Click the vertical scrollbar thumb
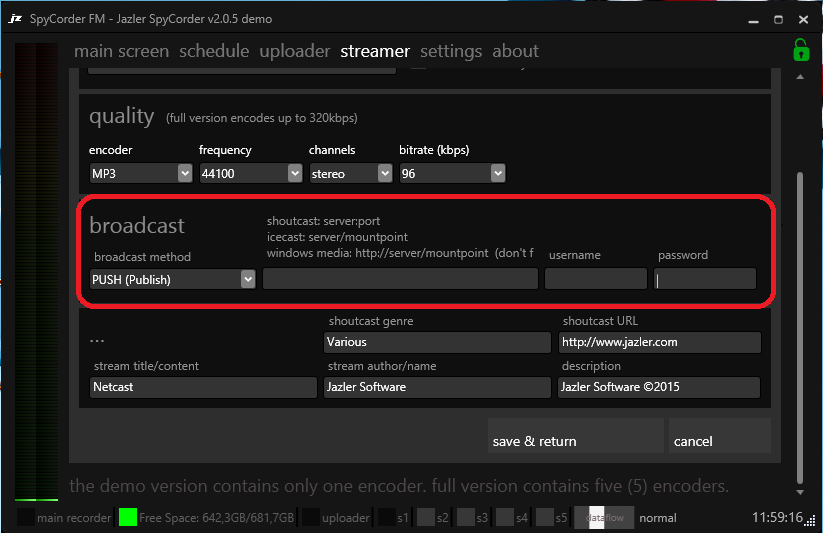Viewport: 823px width, 533px height. pos(800,328)
